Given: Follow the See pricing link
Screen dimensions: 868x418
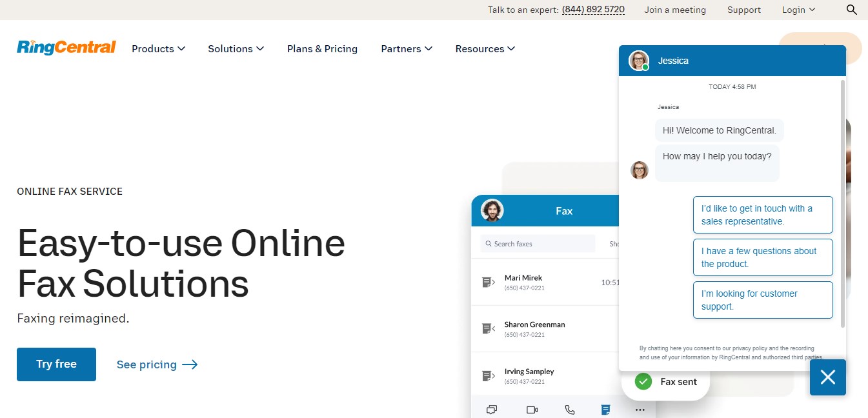Looking at the screenshot, I should point(157,364).
